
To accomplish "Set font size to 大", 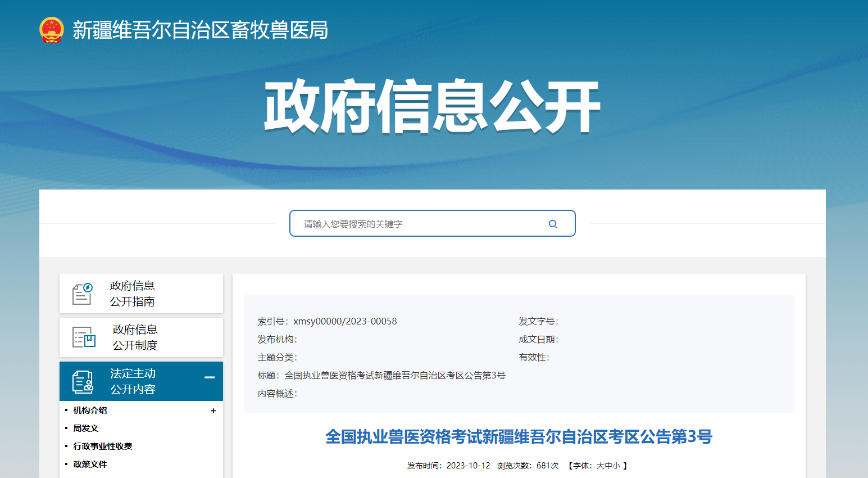I will pyautogui.click(x=600, y=466).
